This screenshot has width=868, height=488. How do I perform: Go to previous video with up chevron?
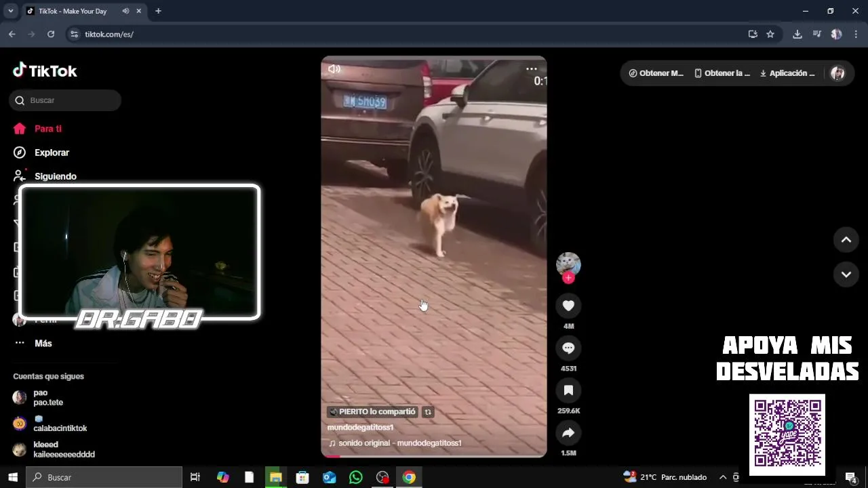[x=846, y=240]
